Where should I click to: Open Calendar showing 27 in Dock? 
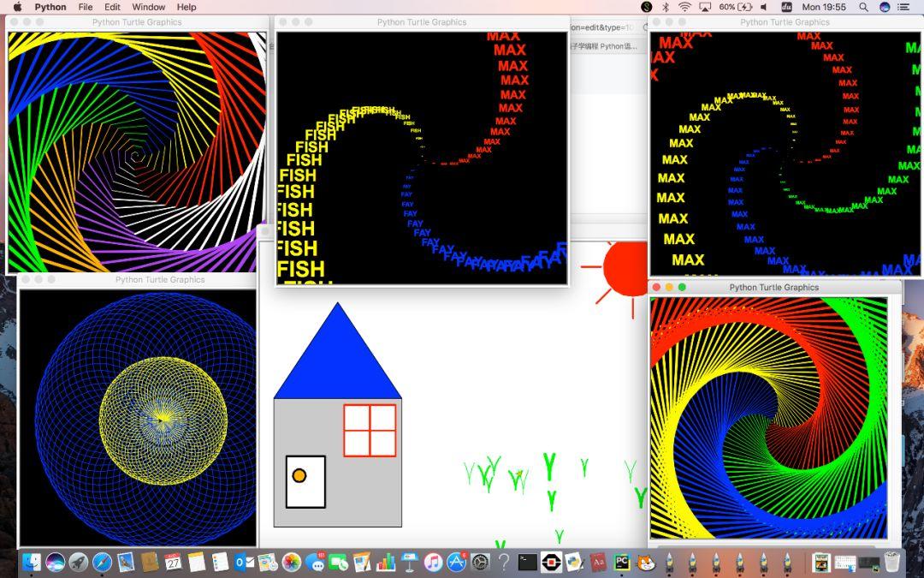click(173, 562)
